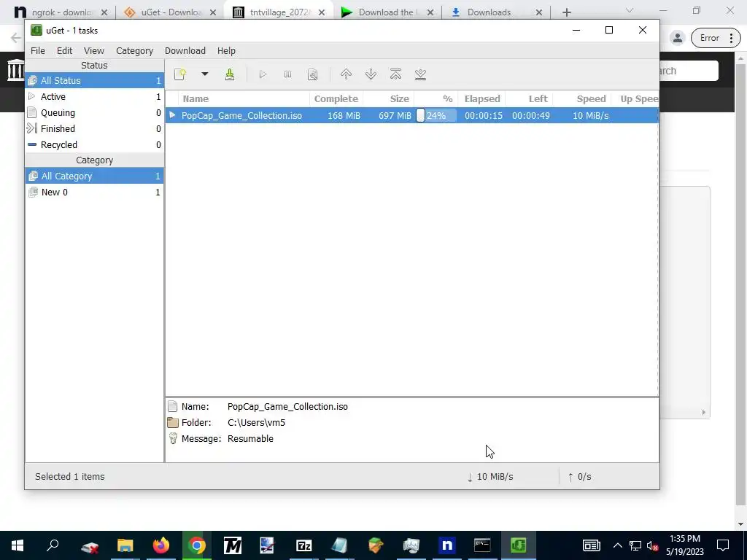
Task: Click the % column header
Action: (436, 98)
